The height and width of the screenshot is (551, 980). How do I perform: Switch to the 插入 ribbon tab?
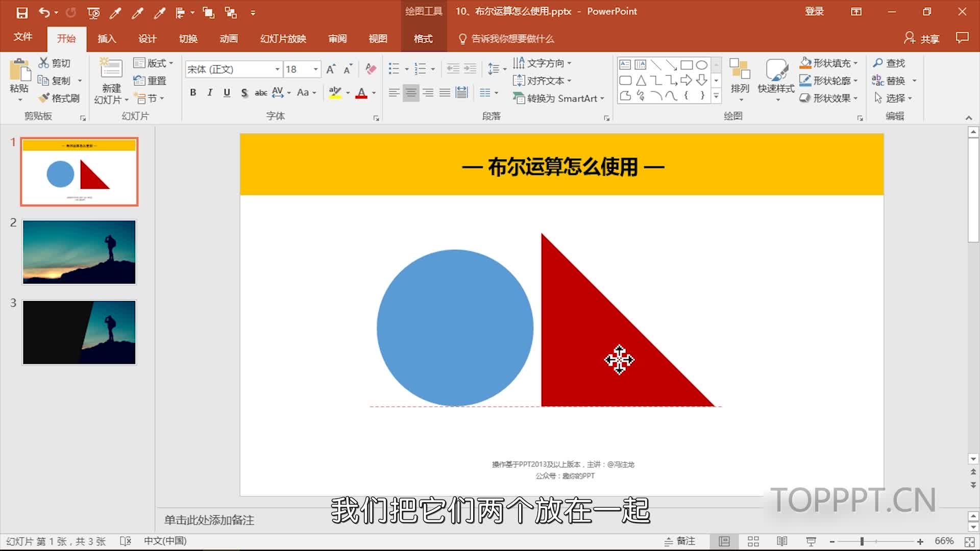click(x=107, y=38)
